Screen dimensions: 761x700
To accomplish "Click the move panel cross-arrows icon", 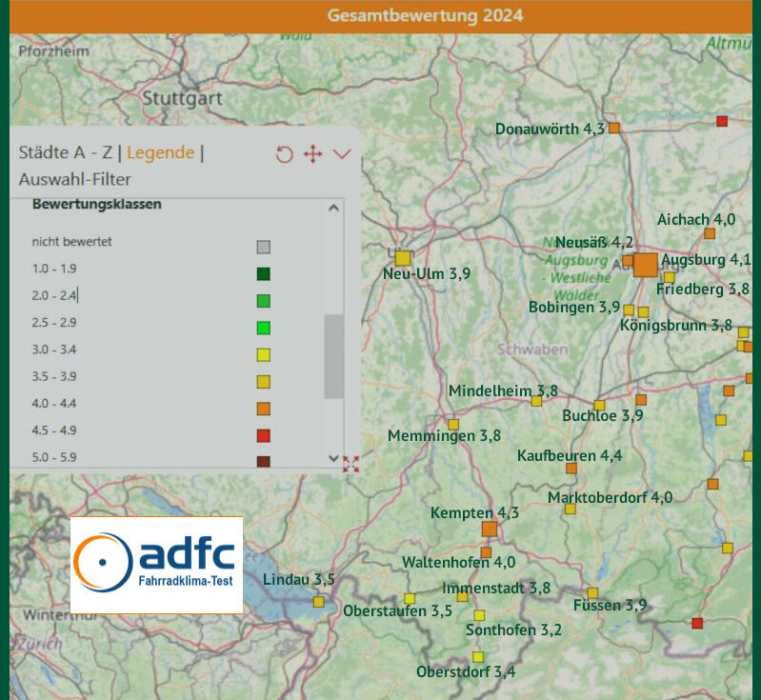I will (x=313, y=154).
